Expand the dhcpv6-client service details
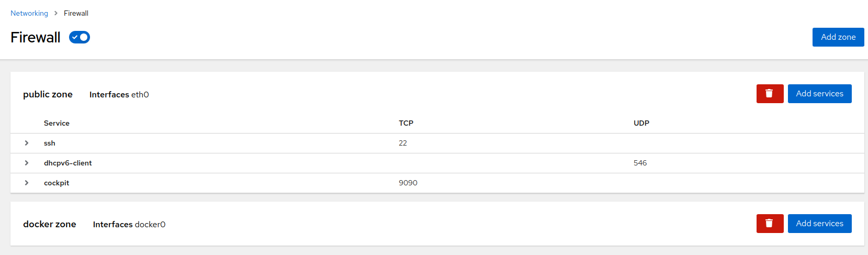 [27, 163]
